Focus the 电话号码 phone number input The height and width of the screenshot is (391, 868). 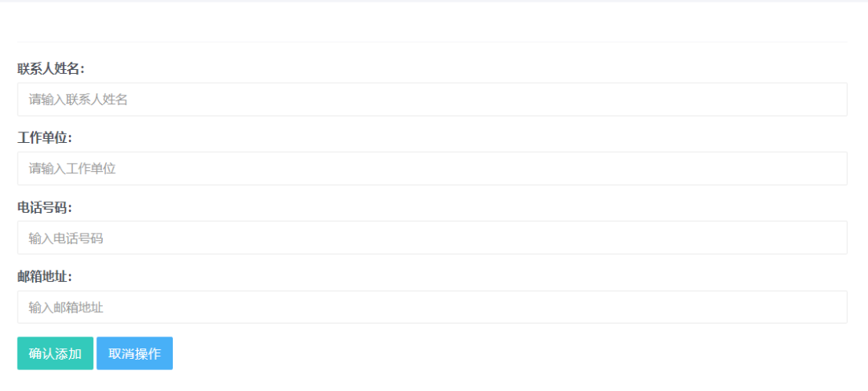(x=432, y=238)
